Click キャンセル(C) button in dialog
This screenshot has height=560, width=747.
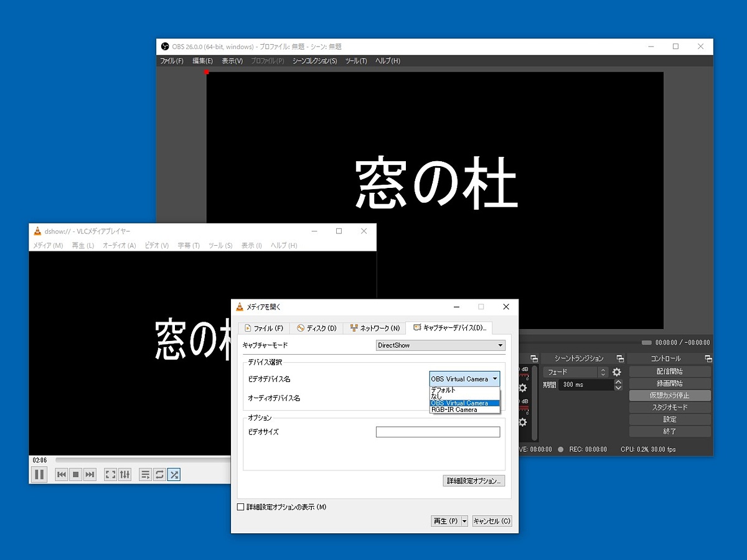pos(492,521)
